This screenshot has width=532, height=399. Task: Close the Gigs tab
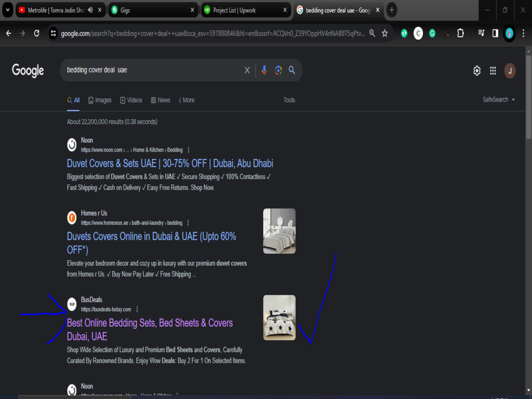[x=192, y=10]
